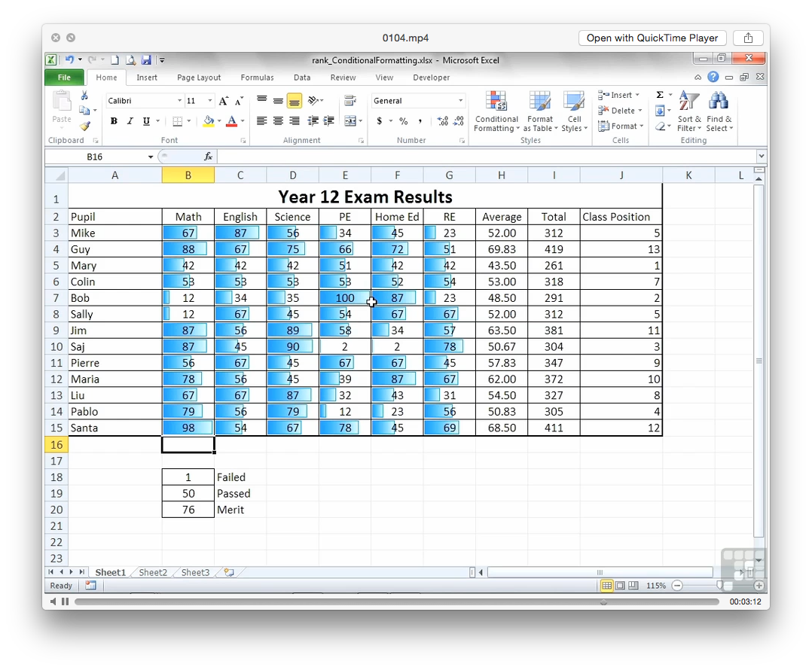Click the Insert Function fx icon
Screen dimensions: 812x670
209,157
